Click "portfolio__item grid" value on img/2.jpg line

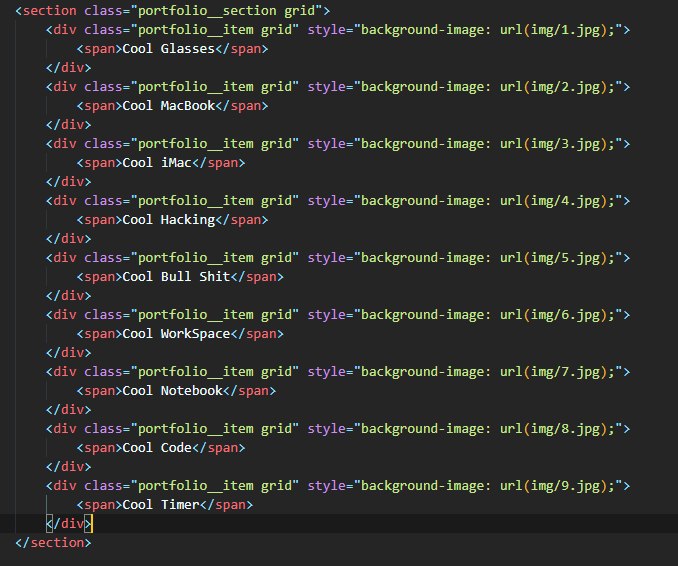coord(215,87)
